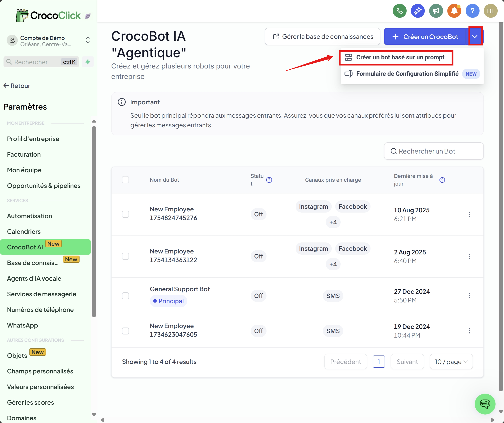Open the AI sparkle assistant icon
504x423 pixels.
pyautogui.click(x=418, y=11)
